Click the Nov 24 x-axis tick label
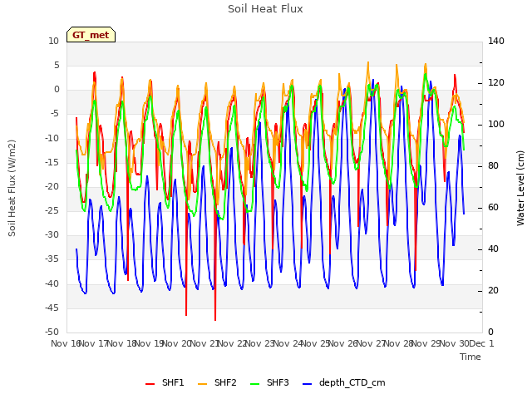532x399 pixels. click(288, 343)
